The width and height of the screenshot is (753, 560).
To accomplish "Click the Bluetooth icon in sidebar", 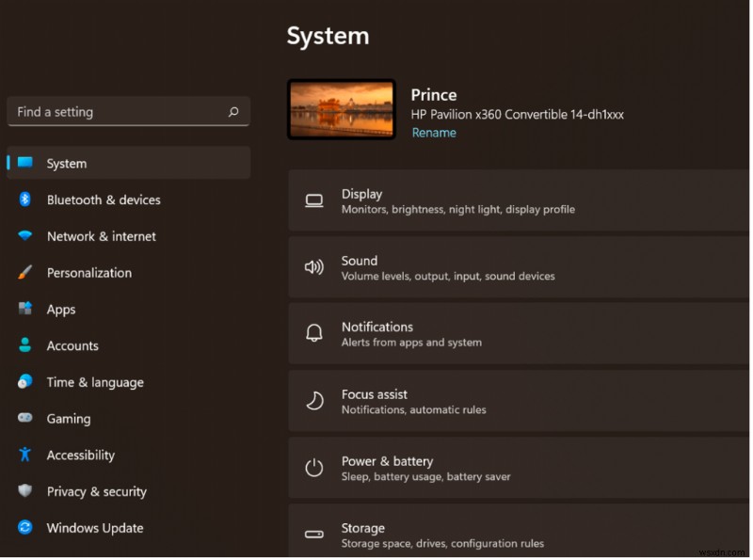I will click(25, 200).
